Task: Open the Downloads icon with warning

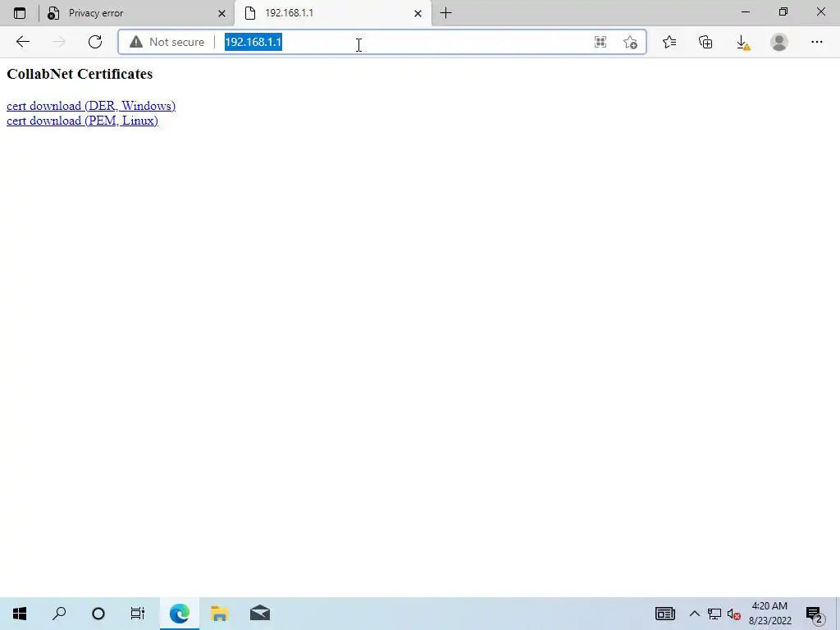Action: (742, 43)
